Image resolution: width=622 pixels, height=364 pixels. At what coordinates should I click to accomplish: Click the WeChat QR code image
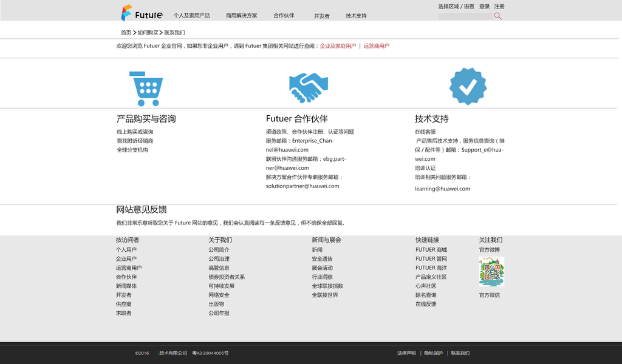point(491,271)
